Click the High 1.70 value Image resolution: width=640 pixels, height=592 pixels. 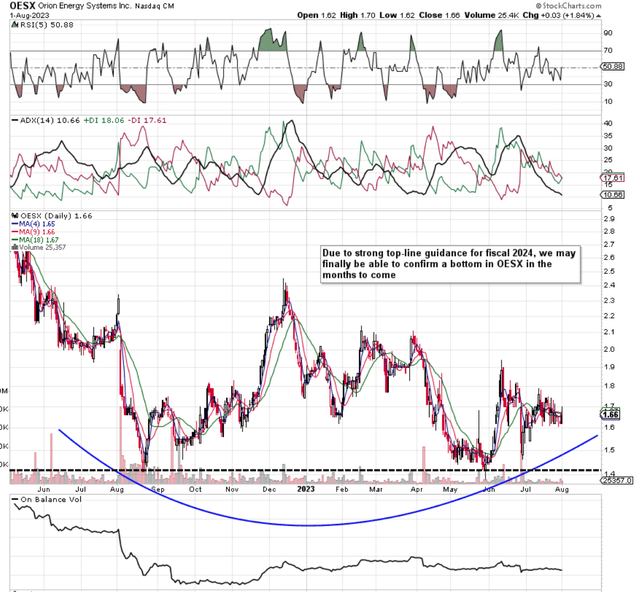(x=358, y=15)
